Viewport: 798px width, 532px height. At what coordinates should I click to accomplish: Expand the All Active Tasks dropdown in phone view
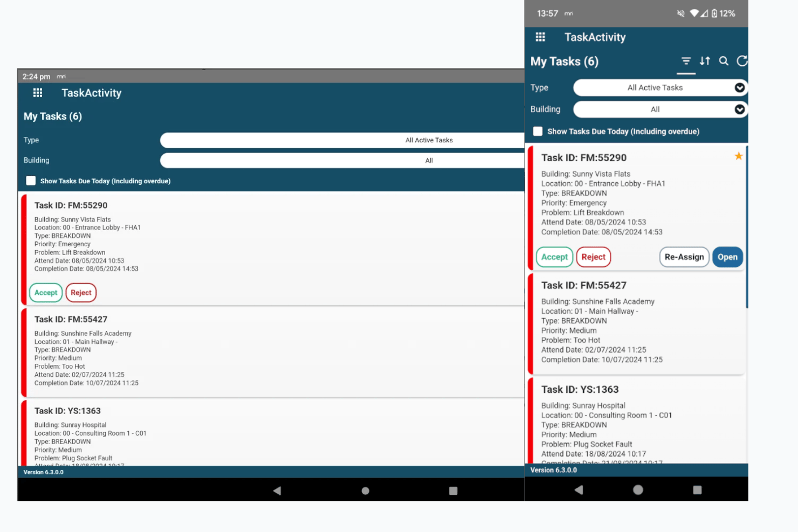tap(660, 87)
